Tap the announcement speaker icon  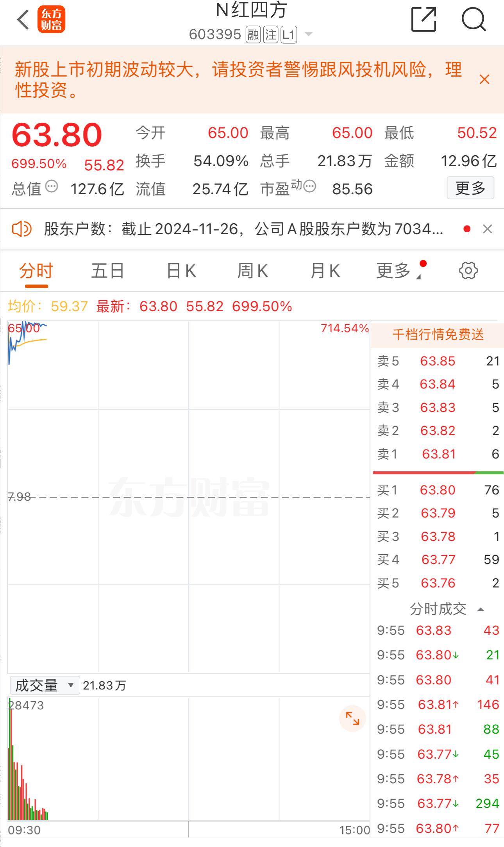22,229
